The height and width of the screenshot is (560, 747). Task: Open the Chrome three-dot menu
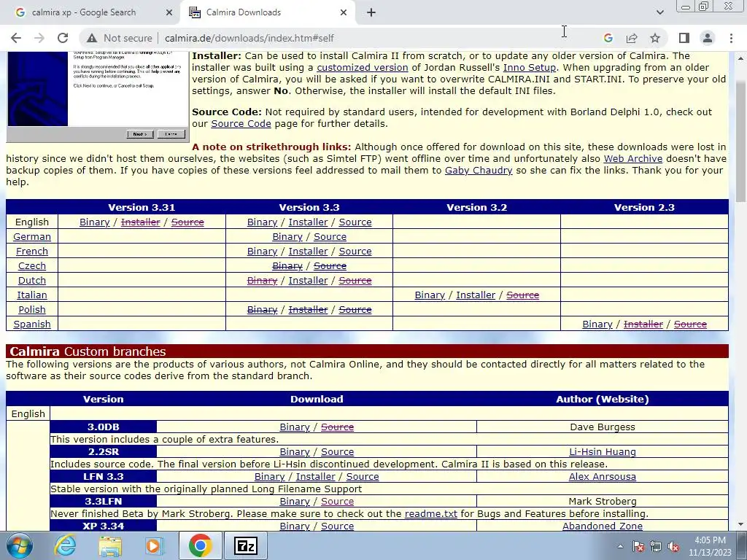pyautogui.click(x=731, y=38)
